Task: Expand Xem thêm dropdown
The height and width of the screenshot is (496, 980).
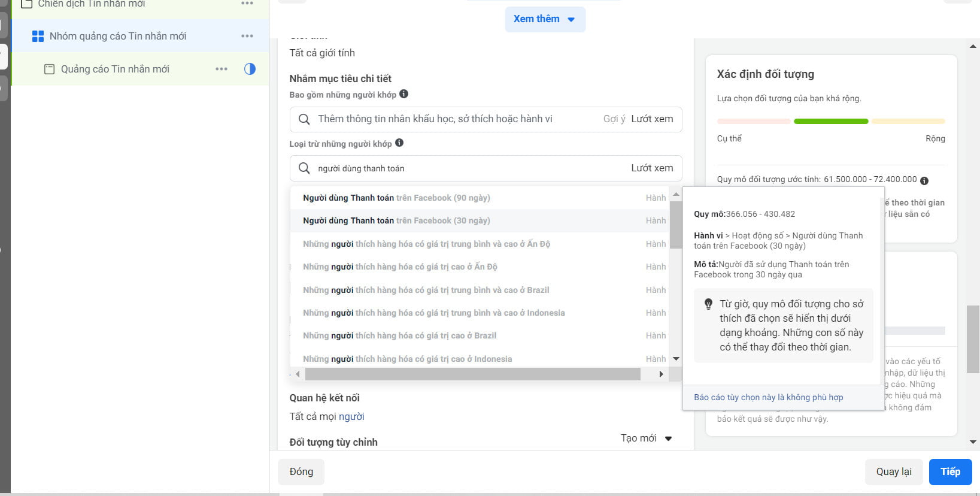Action: 545,19
